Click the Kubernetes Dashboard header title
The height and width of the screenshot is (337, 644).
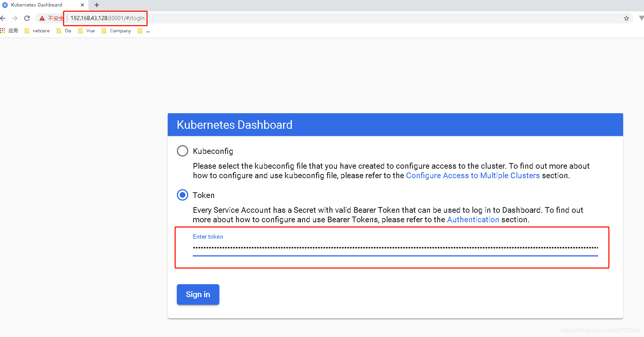pos(235,125)
